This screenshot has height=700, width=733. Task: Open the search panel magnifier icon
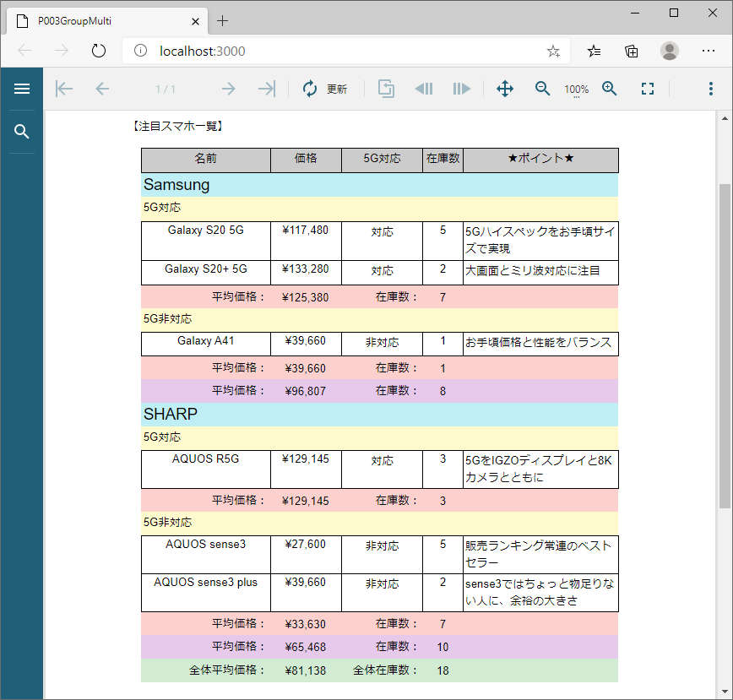tap(21, 132)
